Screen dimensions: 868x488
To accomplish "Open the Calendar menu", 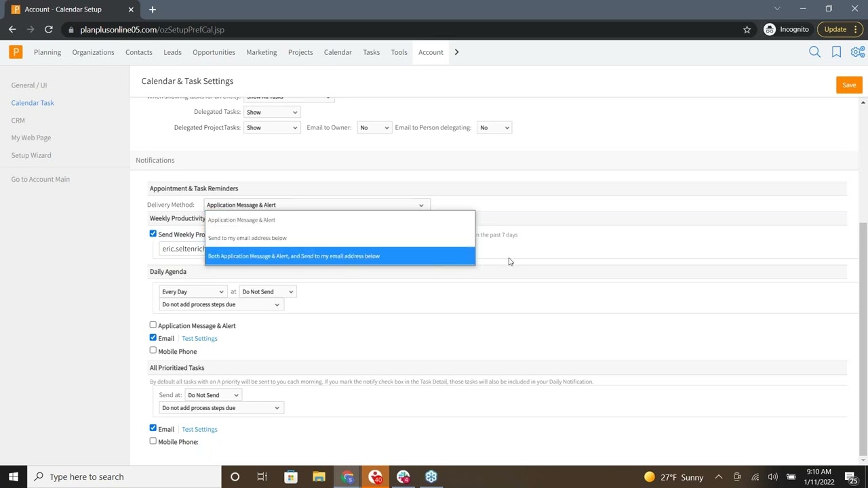I will (x=338, y=52).
